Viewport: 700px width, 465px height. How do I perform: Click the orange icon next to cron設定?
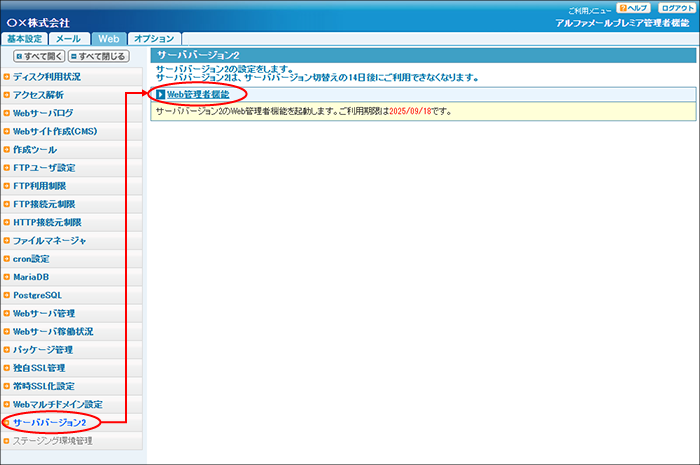(x=7, y=259)
